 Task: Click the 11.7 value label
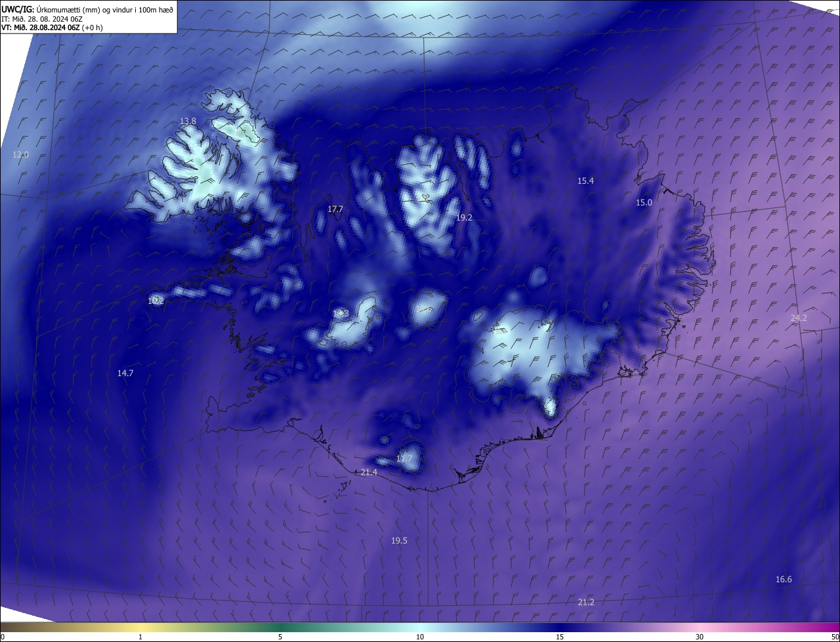pyautogui.click(x=404, y=458)
